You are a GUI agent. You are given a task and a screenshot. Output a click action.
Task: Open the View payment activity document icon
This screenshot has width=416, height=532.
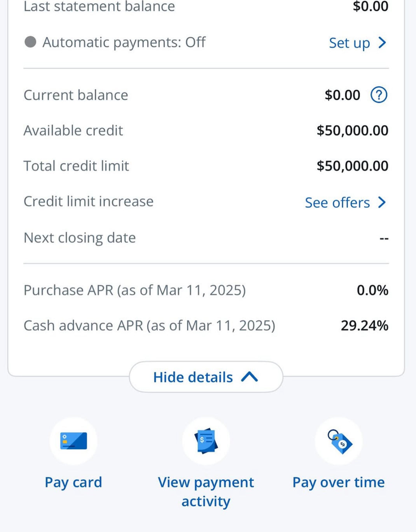pyautogui.click(x=206, y=441)
